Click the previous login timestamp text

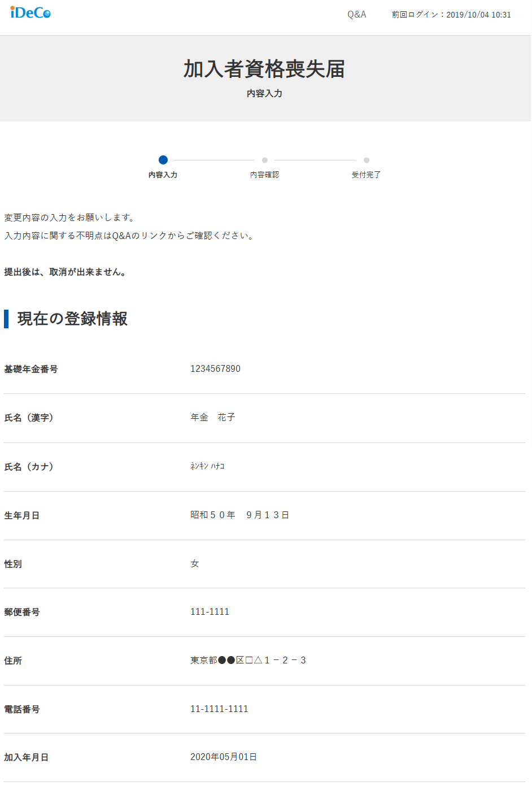pos(451,15)
